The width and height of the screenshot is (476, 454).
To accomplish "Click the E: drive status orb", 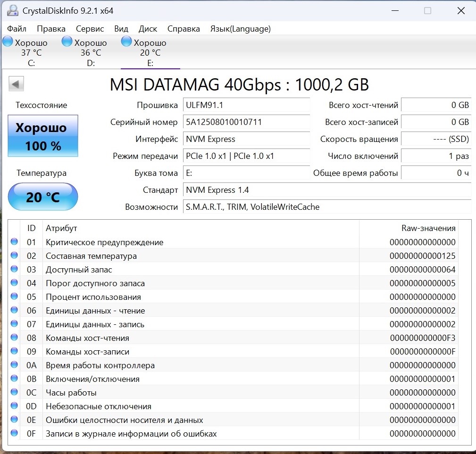I will (126, 41).
